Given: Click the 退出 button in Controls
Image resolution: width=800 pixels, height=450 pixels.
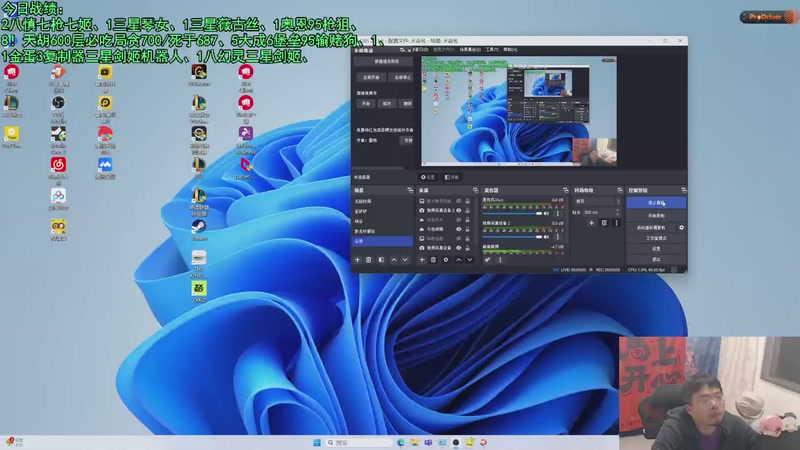Looking at the screenshot, I should point(656,259).
